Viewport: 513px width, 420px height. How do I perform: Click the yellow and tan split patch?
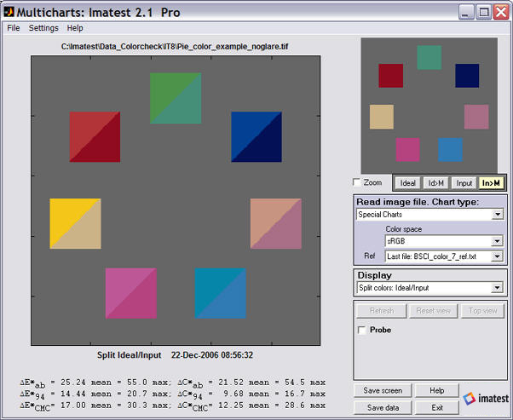(75, 223)
